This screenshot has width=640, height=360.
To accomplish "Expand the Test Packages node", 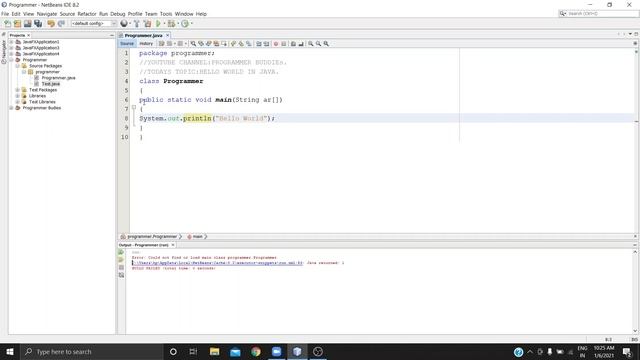I will [x=18, y=90].
